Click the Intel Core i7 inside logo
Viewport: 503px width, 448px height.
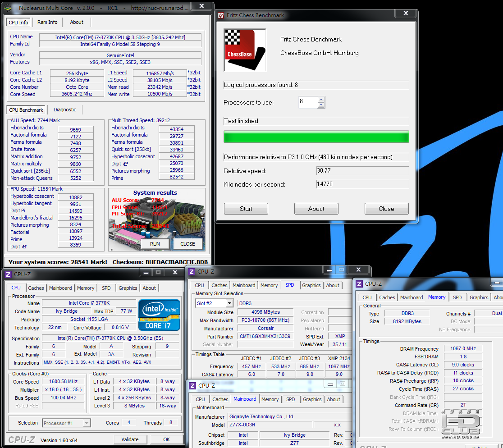point(159,314)
